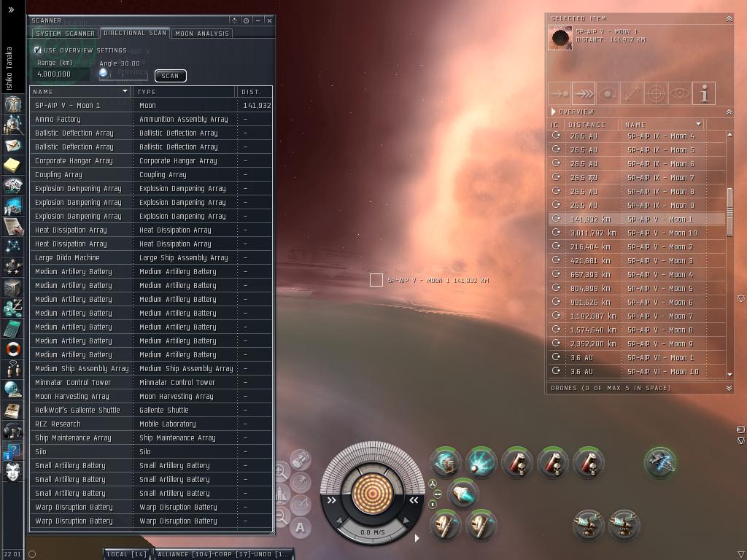Open the help lifebuoy icon
The height and width of the screenshot is (560, 747).
(x=13, y=349)
